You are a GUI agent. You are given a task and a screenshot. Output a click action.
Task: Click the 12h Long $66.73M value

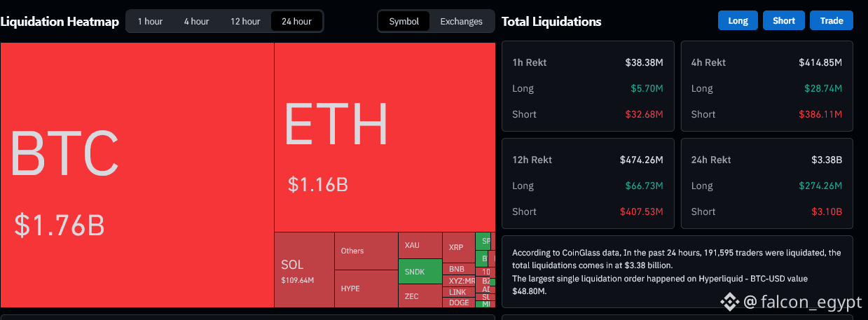point(645,186)
